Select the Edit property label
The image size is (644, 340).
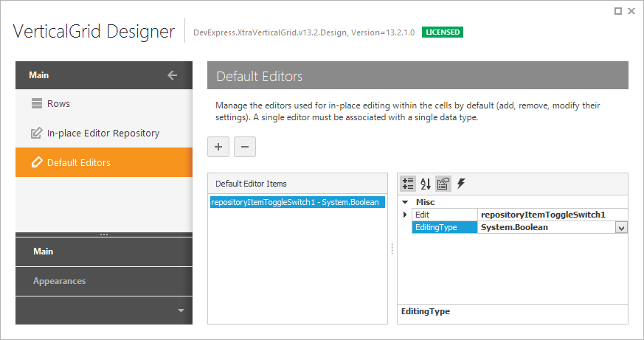click(x=445, y=215)
